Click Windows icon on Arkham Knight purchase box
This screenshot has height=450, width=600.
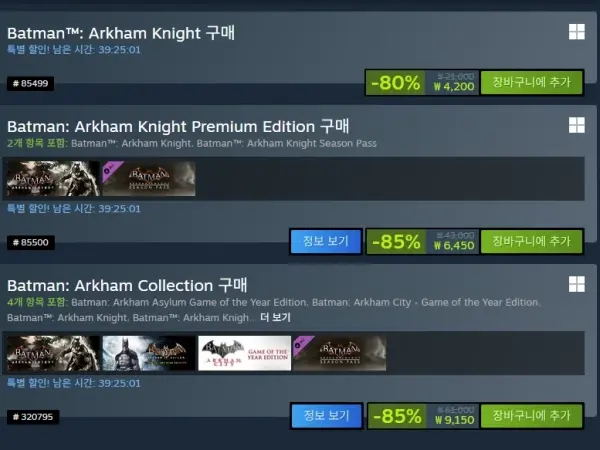(577, 32)
